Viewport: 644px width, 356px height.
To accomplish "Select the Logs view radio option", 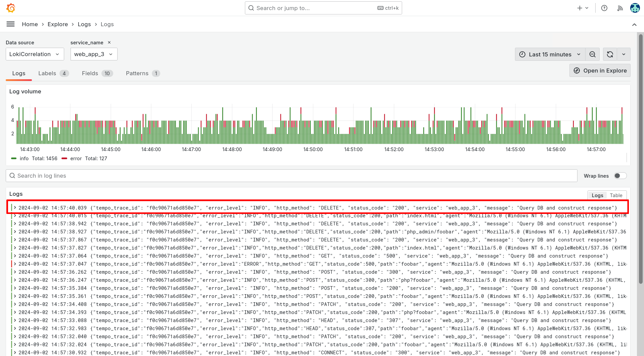I will point(597,195).
